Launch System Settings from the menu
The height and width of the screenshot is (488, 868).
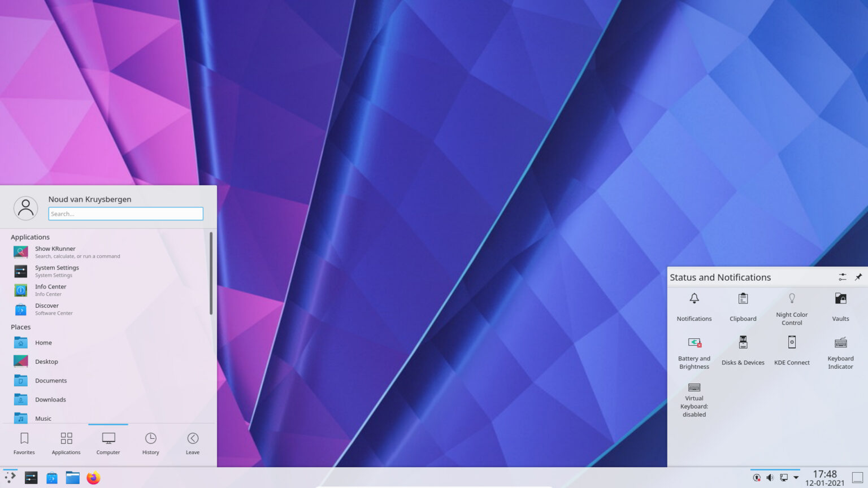click(57, 271)
